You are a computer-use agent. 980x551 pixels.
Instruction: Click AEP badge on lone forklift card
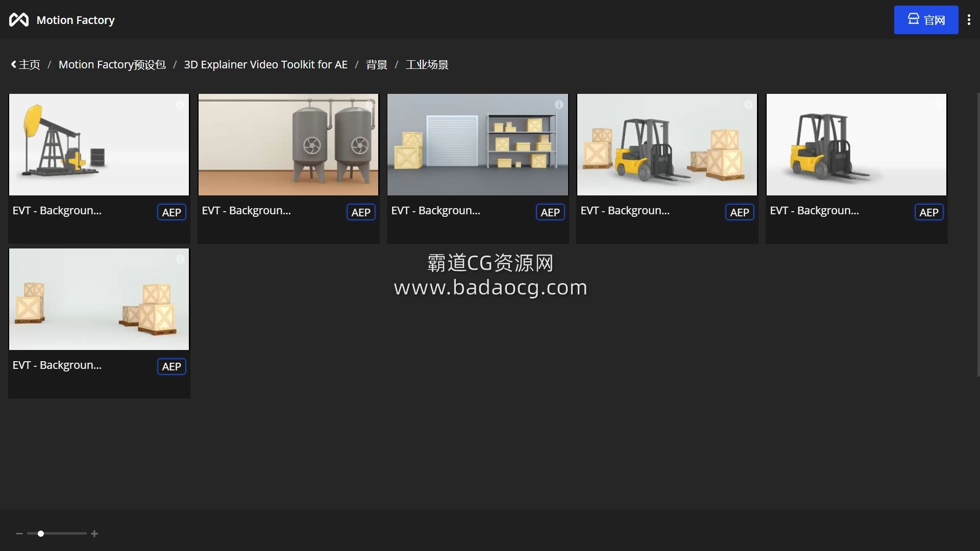click(x=929, y=212)
